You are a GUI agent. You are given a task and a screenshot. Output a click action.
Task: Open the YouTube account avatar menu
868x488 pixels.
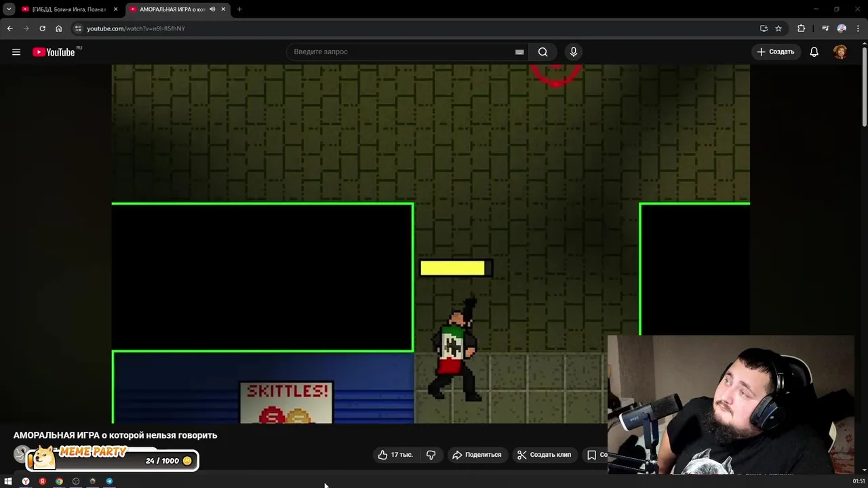tap(840, 52)
